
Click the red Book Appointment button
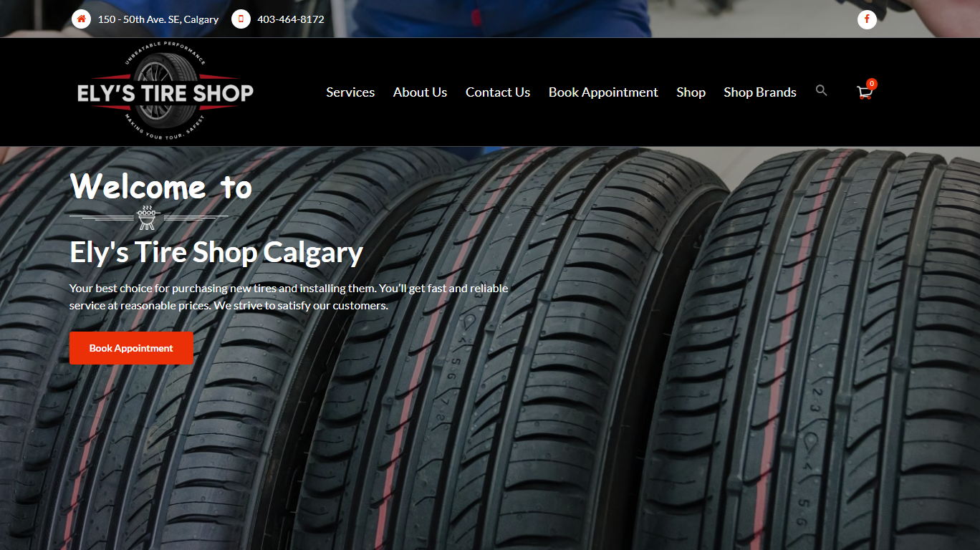click(x=131, y=348)
